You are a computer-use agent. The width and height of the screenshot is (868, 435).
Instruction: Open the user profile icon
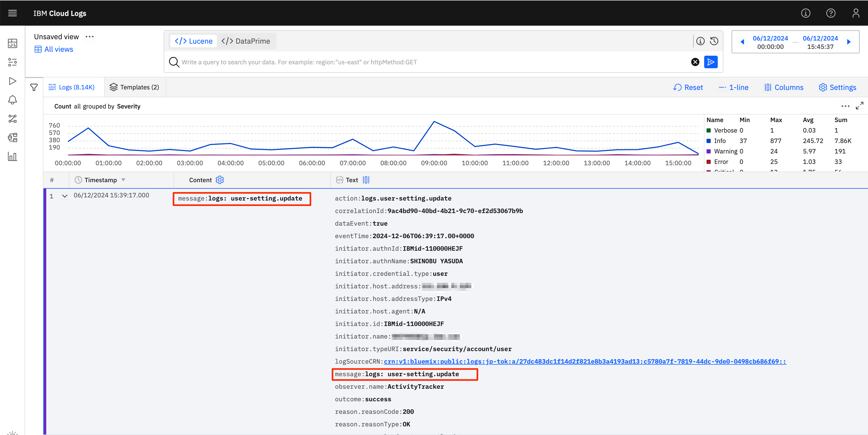[855, 13]
